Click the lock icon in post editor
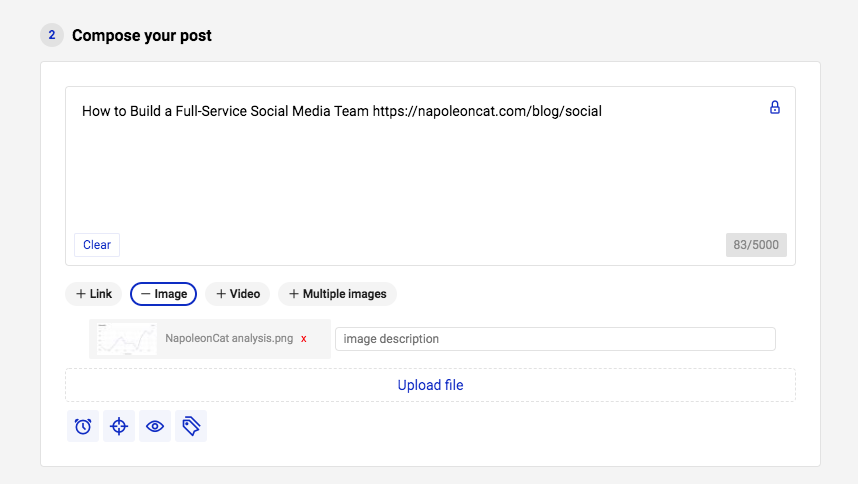 pos(774,107)
